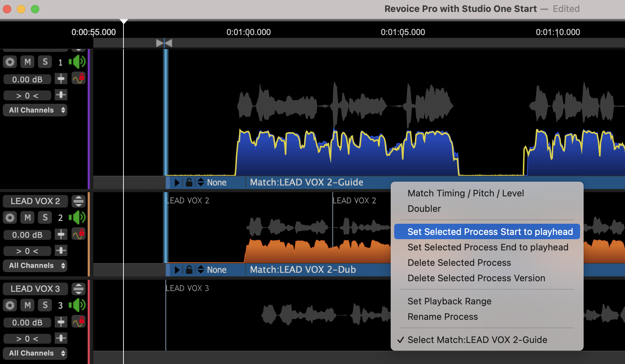Click LEAD VOX 2 track drag handle icon
The height and width of the screenshot is (364, 625).
click(79, 201)
